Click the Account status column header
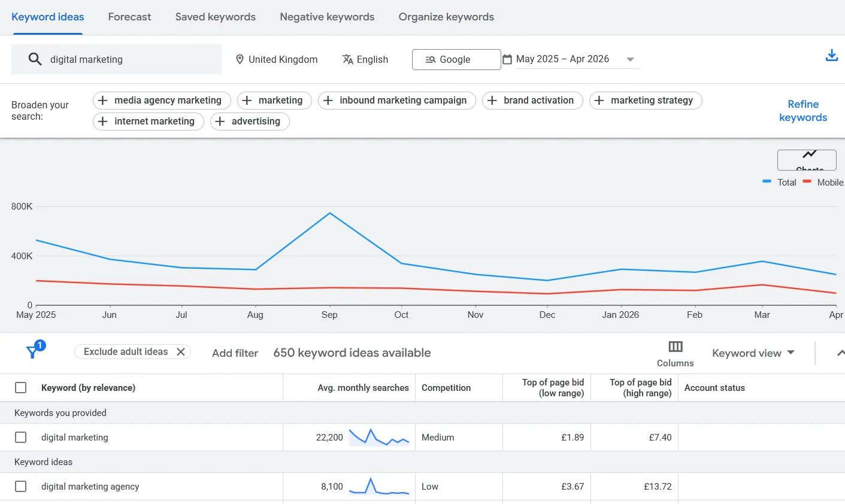 click(x=714, y=388)
